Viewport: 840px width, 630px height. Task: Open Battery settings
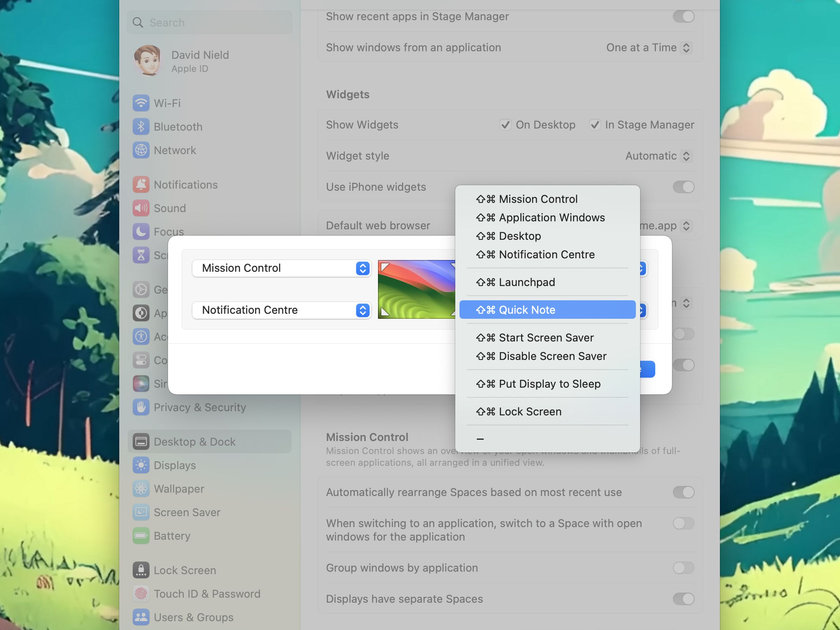click(172, 536)
